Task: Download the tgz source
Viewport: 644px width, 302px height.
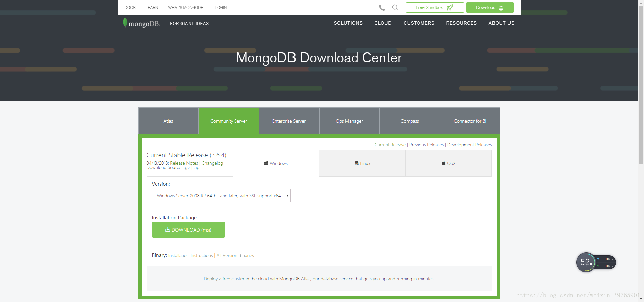Action: coord(187,168)
